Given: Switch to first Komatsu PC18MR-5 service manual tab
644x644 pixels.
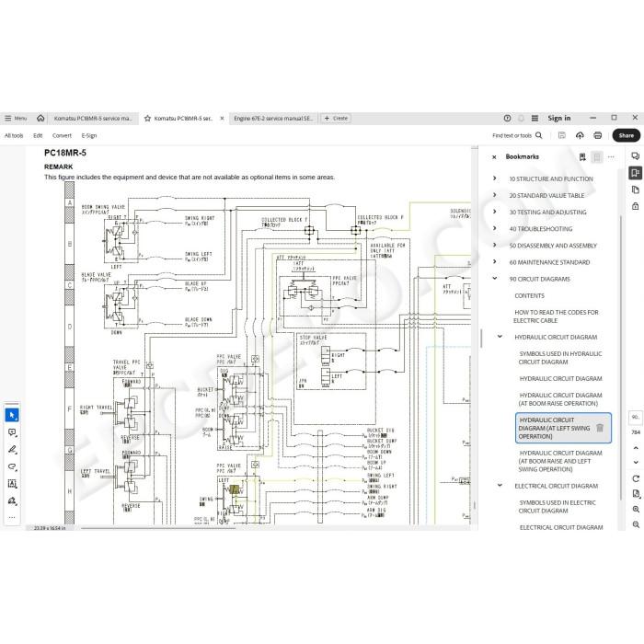Looking at the screenshot, I should click(x=93, y=119).
